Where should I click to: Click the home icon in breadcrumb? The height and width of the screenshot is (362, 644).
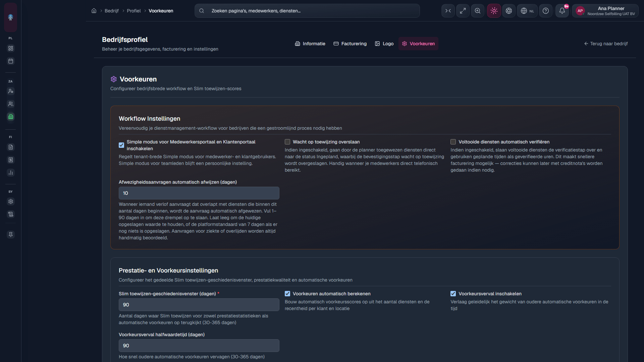[x=94, y=11]
